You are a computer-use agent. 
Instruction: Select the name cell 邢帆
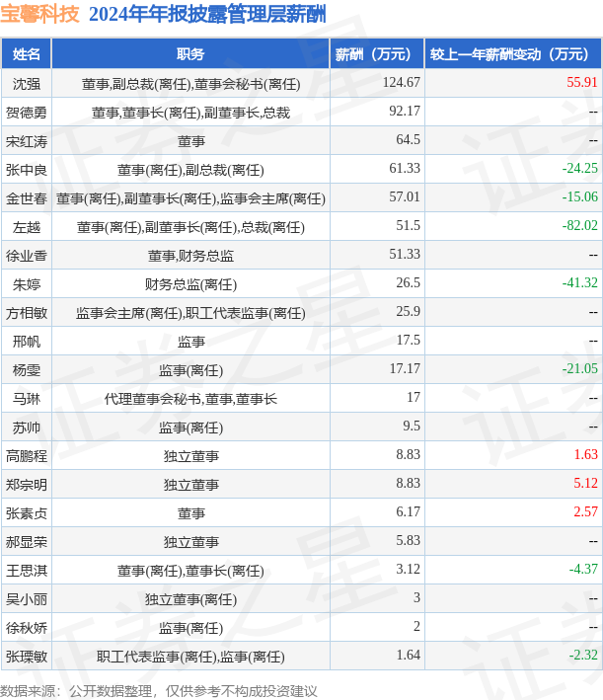(x=27, y=341)
